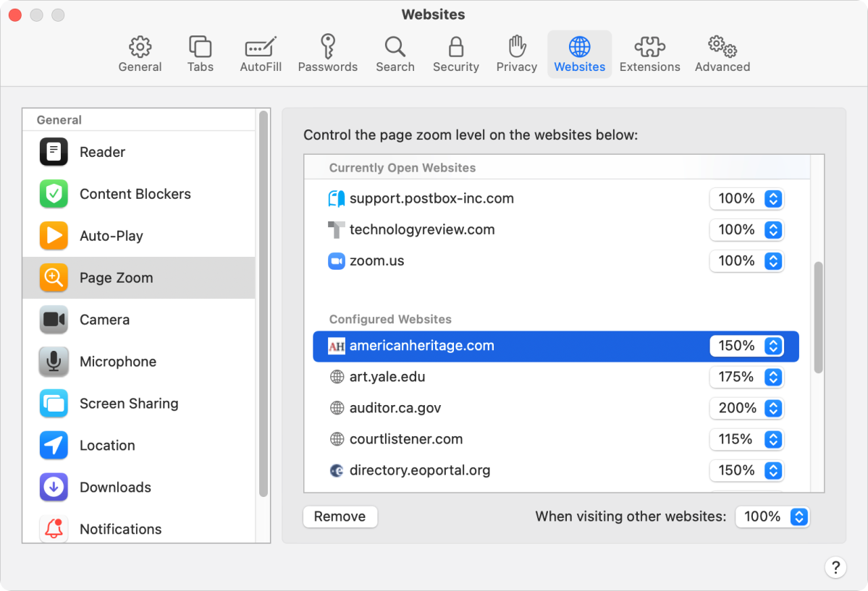Open the AutoFill preferences icon

pyautogui.click(x=260, y=47)
